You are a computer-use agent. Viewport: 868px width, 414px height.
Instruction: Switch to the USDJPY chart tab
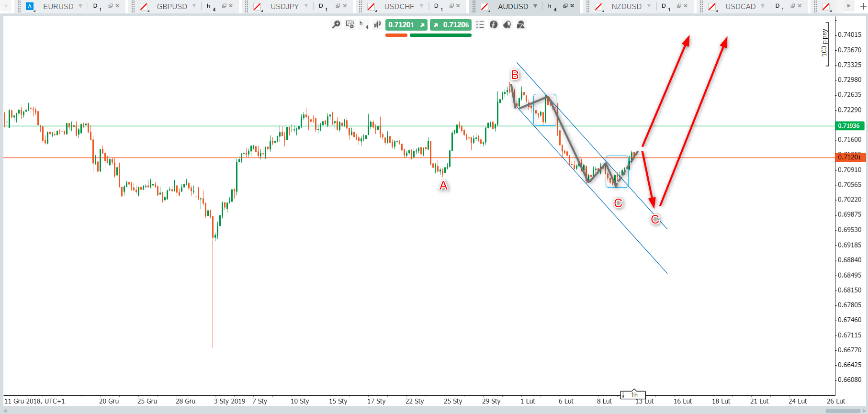click(284, 7)
